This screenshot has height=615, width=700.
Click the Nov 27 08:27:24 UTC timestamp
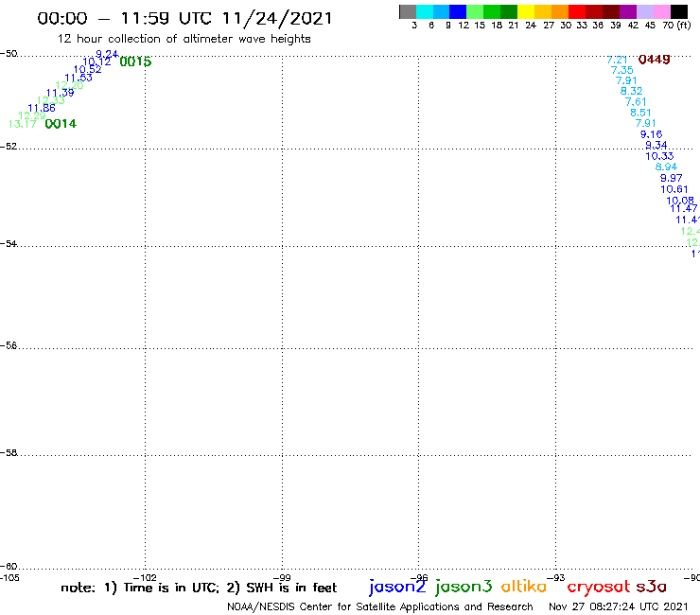click(x=619, y=606)
